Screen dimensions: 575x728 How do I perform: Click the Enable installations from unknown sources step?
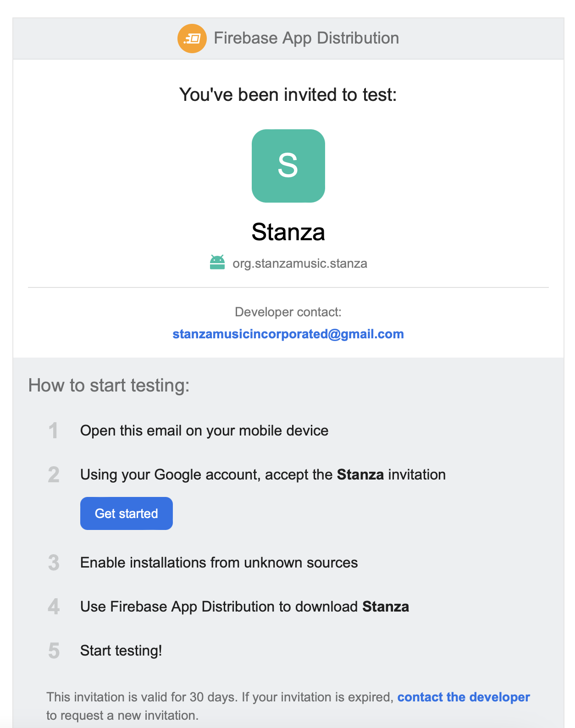(219, 563)
